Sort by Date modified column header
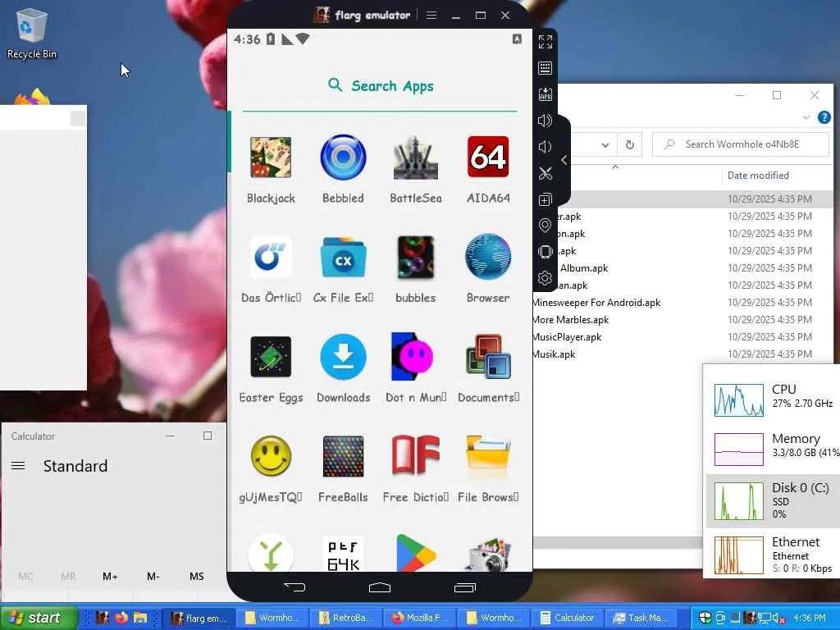The image size is (840, 630). (x=758, y=176)
